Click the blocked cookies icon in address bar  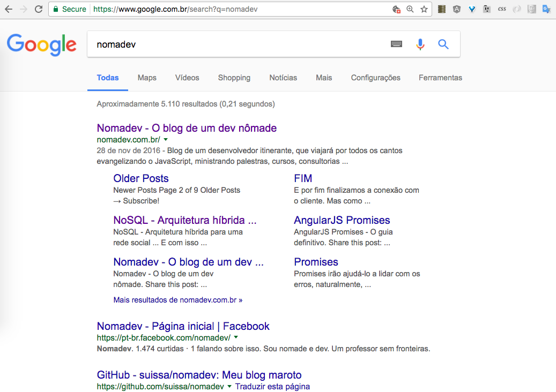pos(396,9)
